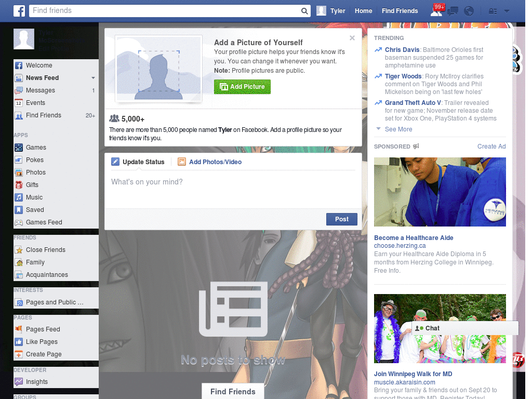Open Grand Theft Auto V trending topic
Image resolution: width=532 pixels, height=399 pixels.
tap(413, 103)
